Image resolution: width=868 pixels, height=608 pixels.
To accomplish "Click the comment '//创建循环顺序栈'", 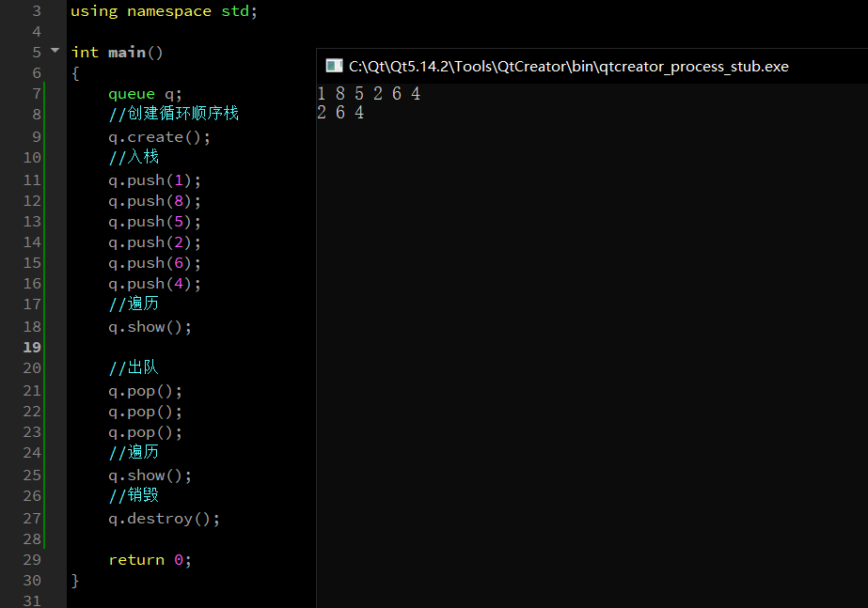I will coord(174,114).
